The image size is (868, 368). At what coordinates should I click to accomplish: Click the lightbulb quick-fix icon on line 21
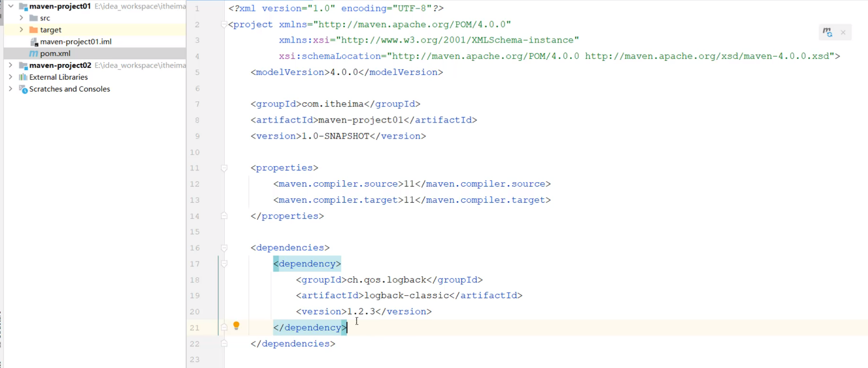click(236, 326)
